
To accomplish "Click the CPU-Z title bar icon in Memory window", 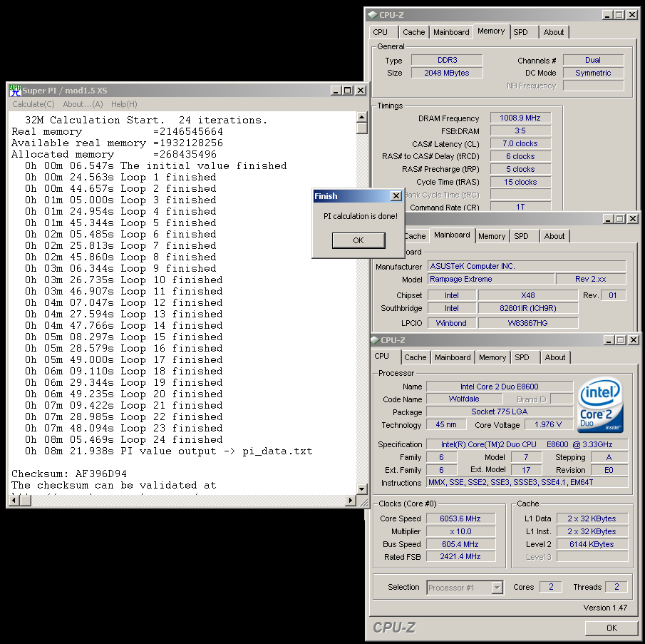I will tap(373, 15).
